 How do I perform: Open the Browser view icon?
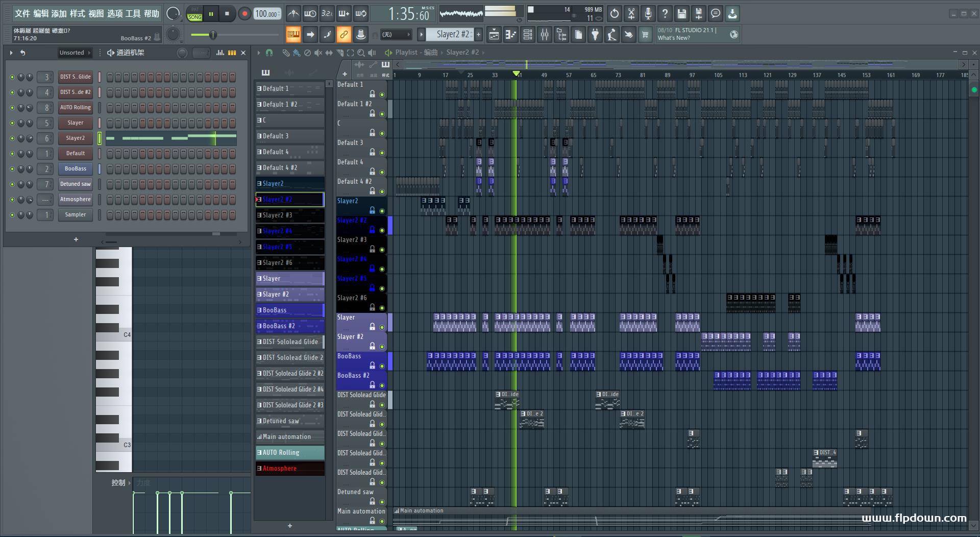tap(561, 35)
